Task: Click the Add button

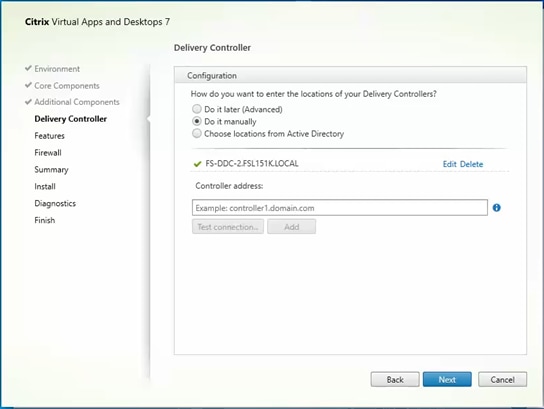Action: [x=291, y=227]
